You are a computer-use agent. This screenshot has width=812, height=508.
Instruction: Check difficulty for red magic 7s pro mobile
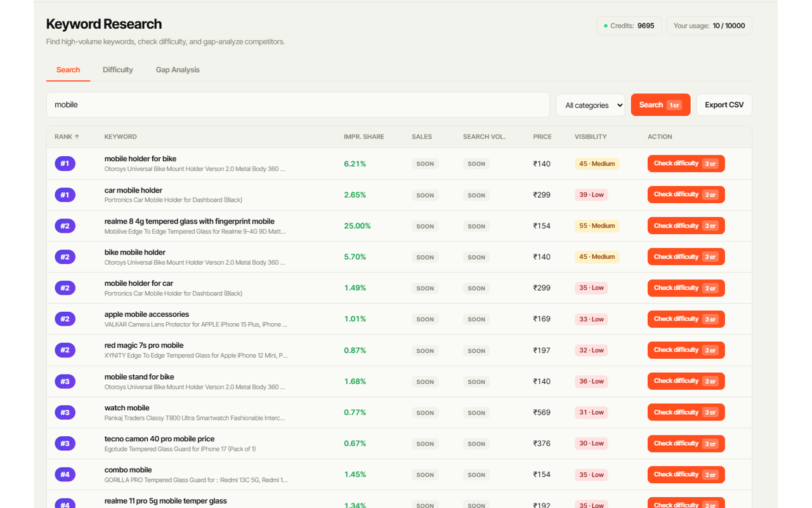click(x=686, y=350)
